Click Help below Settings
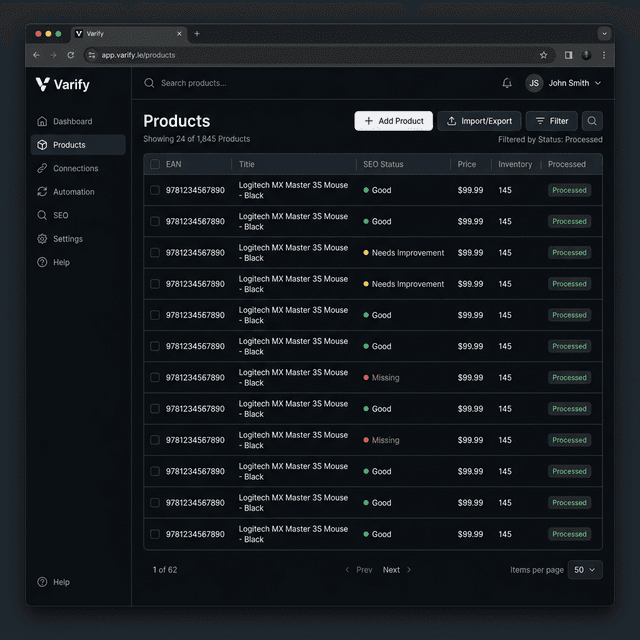This screenshot has width=640, height=640. point(53,262)
